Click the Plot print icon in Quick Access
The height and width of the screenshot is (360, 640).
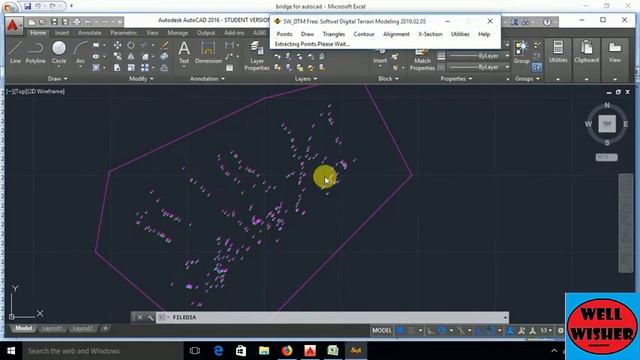pos(76,22)
